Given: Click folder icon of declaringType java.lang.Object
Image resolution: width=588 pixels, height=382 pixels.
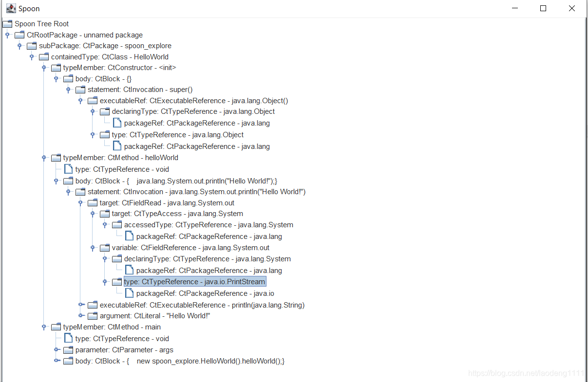Looking at the screenshot, I should point(105,111).
